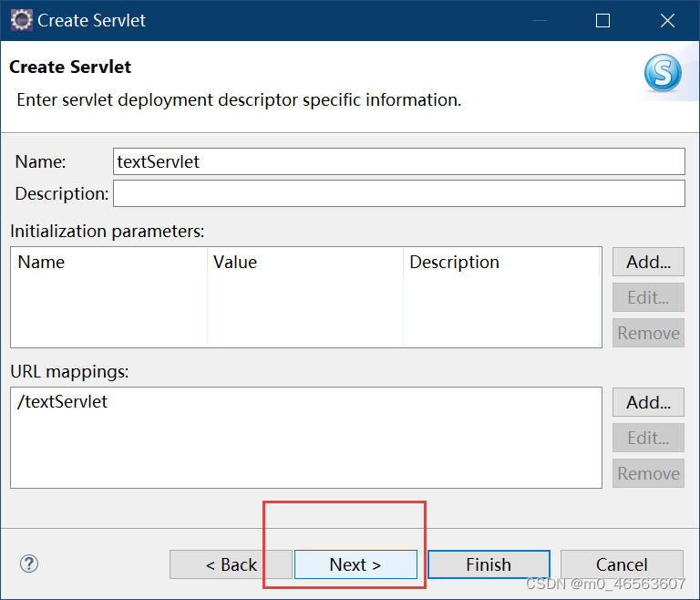Image resolution: width=700 pixels, height=600 pixels.
Task: Select the /textServlet URL mapping entry
Action: click(x=63, y=401)
